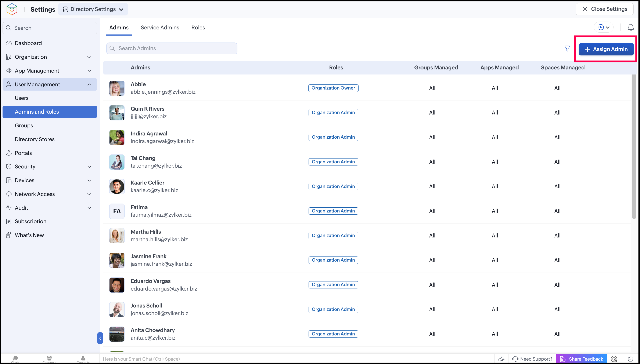Click the Audit pulse icon

click(9, 208)
